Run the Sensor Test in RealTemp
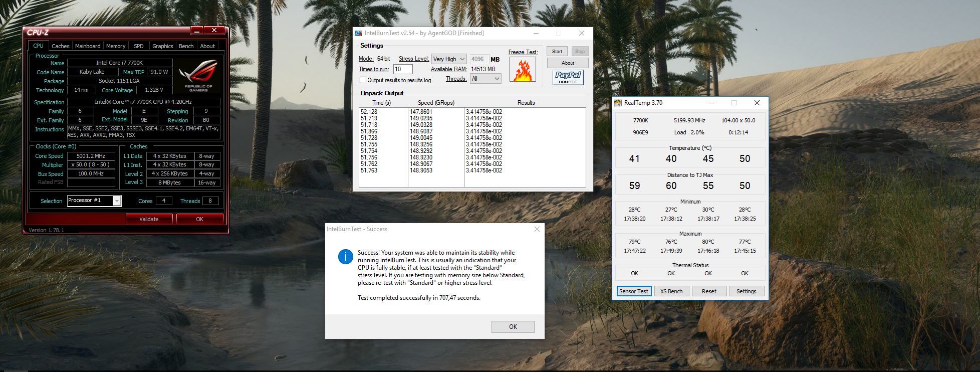This screenshot has height=372, width=980. [634, 291]
